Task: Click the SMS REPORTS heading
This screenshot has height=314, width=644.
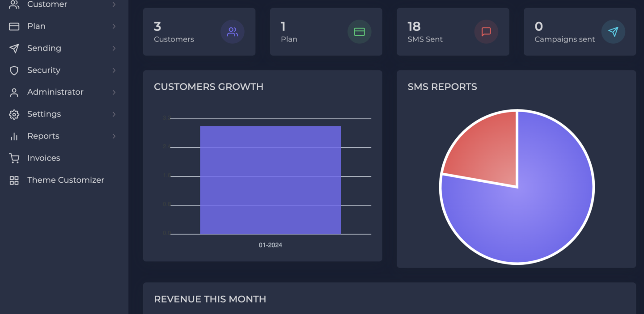Action: pyautogui.click(x=442, y=87)
